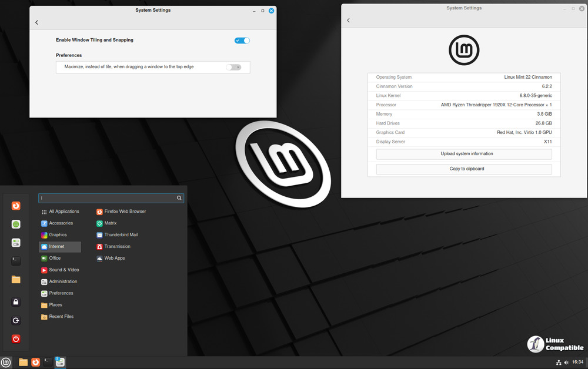Go back in the Window Tiling settings window
The width and height of the screenshot is (588, 369).
(36, 22)
